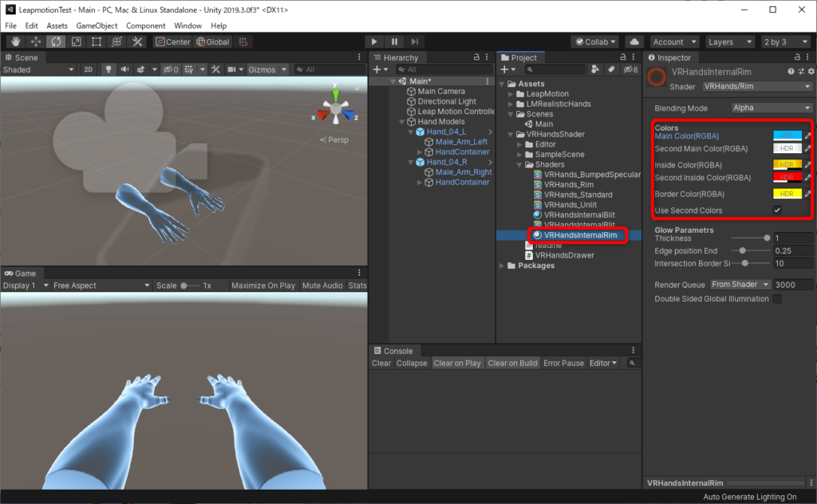Search Project assets by type
This screenshot has width=817, height=504.
[595, 69]
